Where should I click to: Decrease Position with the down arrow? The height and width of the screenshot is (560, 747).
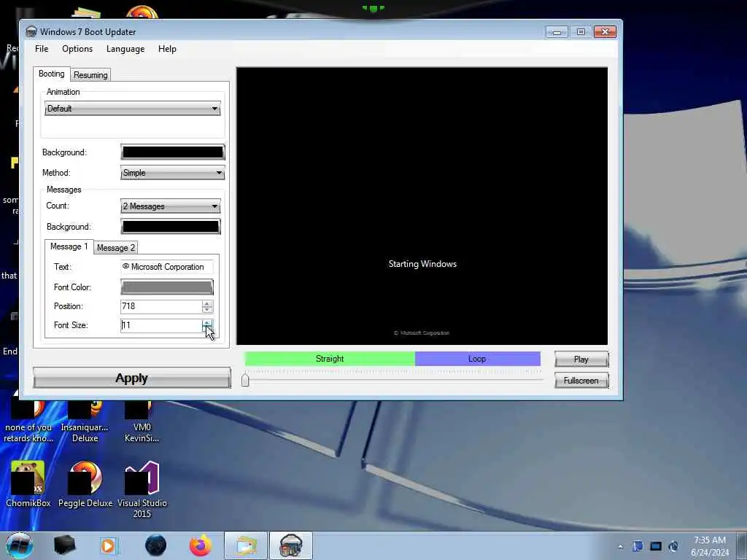(x=206, y=309)
